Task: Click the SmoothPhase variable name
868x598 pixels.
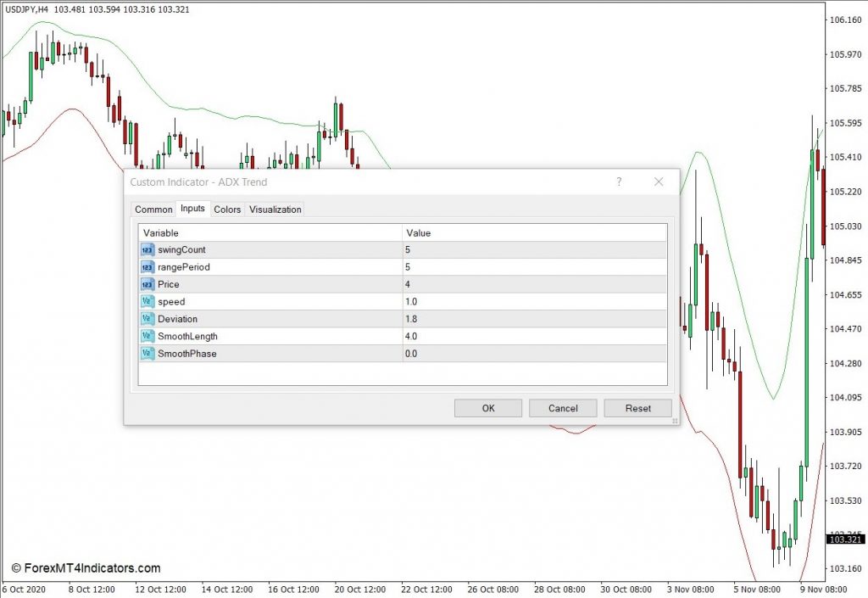Action: click(x=187, y=353)
